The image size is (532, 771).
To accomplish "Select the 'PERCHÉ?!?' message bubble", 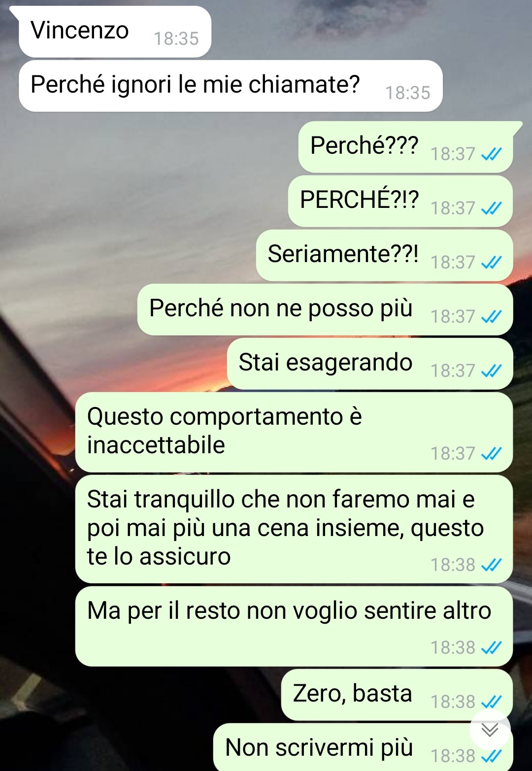I will coord(400,201).
